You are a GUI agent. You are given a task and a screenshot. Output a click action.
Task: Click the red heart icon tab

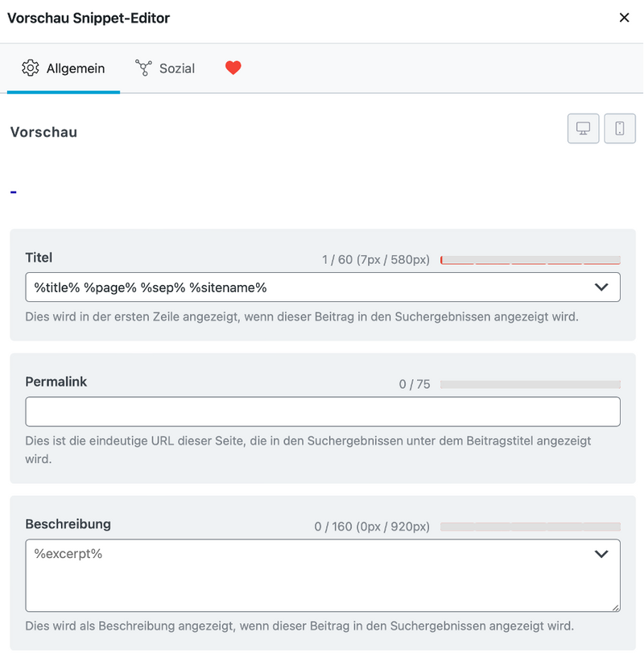pos(233,68)
